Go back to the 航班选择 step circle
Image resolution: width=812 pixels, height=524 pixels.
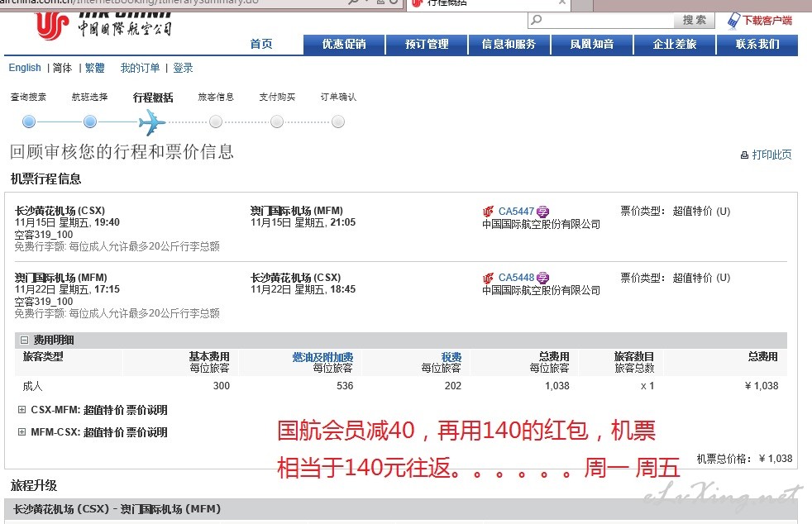(x=90, y=121)
